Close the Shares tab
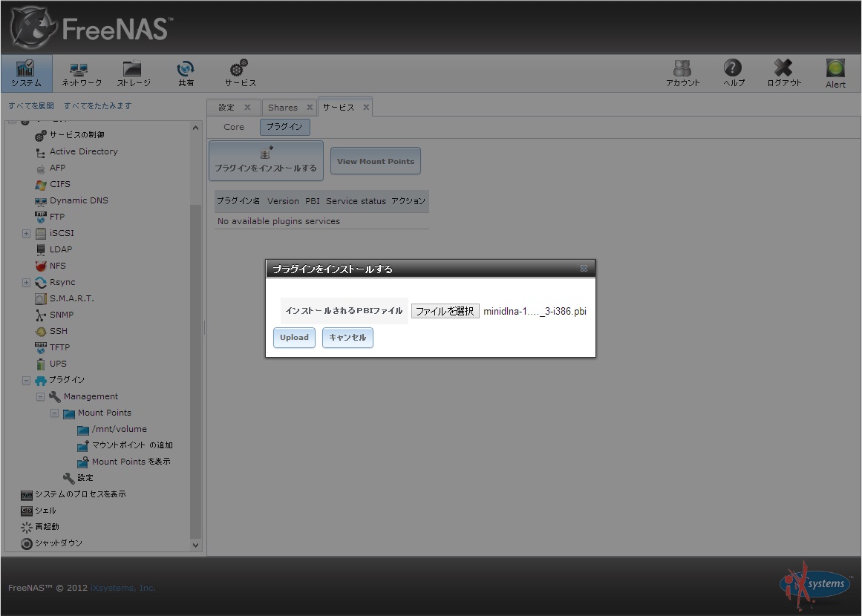The image size is (862, 616). pos(310,107)
